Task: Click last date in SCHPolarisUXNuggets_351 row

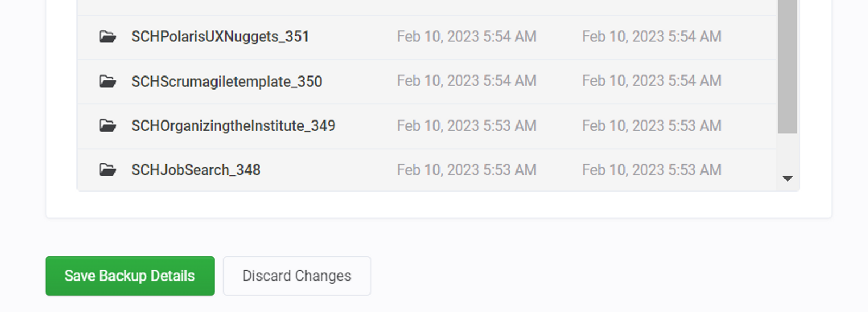Action: pyautogui.click(x=652, y=36)
